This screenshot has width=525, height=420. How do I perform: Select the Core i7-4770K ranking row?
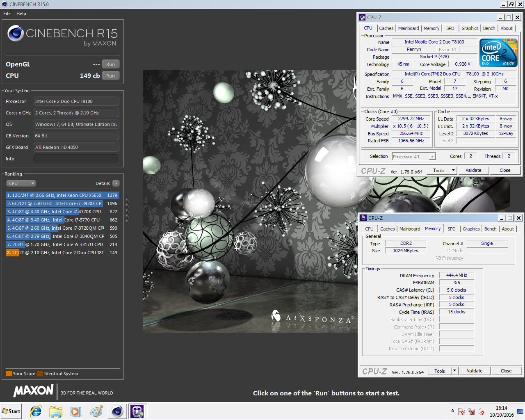pyautogui.click(x=62, y=212)
